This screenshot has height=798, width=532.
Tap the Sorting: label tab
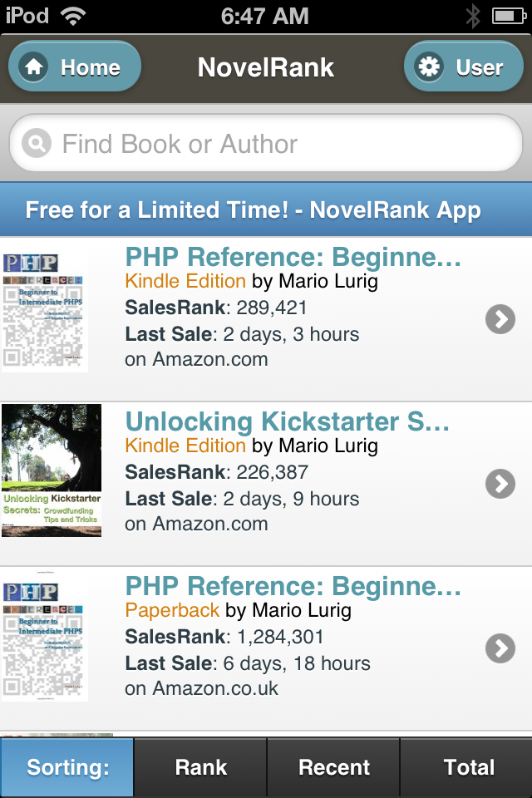point(67,767)
